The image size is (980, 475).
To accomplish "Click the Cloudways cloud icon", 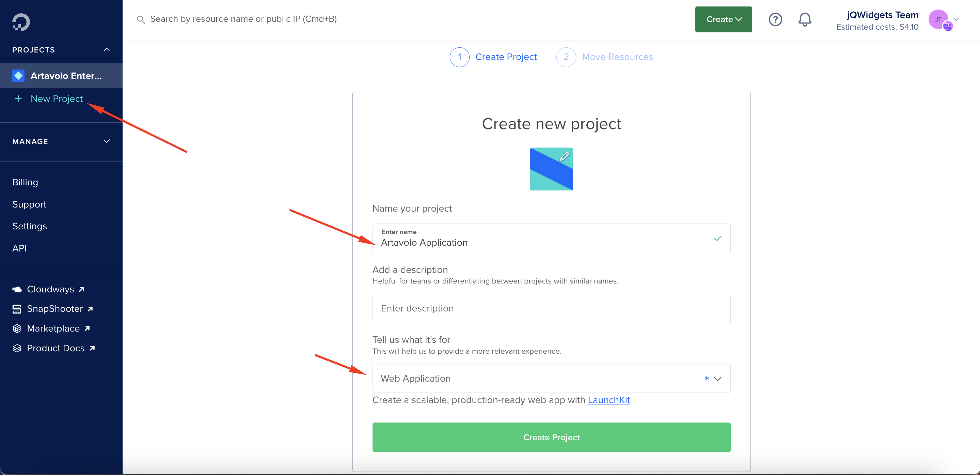I will point(17,290).
